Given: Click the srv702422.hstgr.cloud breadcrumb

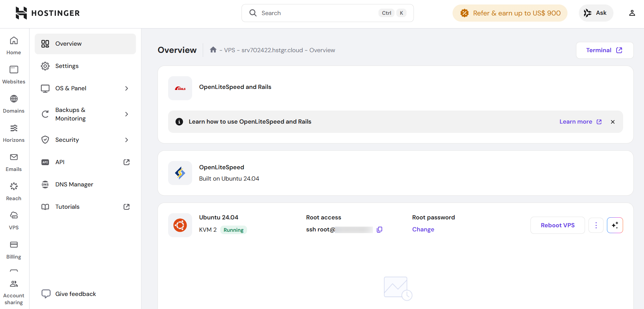Looking at the screenshot, I should (x=272, y=50).
